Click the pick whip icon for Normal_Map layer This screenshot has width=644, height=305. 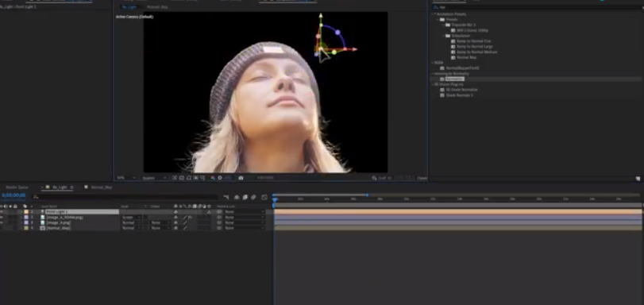[x=219, y=228]
